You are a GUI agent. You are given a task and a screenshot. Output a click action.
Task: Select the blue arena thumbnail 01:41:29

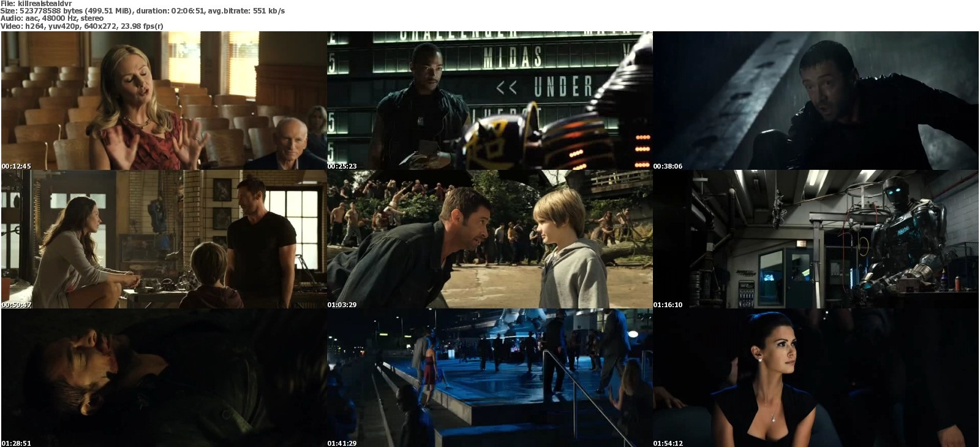tap(489, 378)
